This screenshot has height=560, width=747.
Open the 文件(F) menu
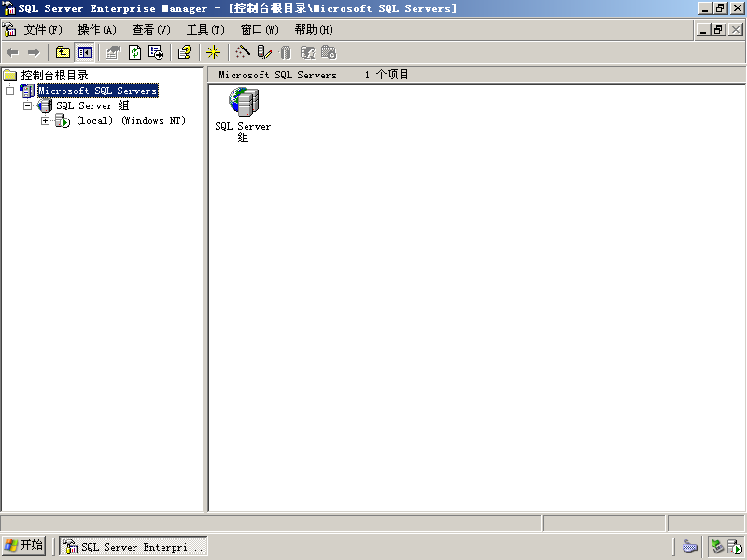[43, 30]
